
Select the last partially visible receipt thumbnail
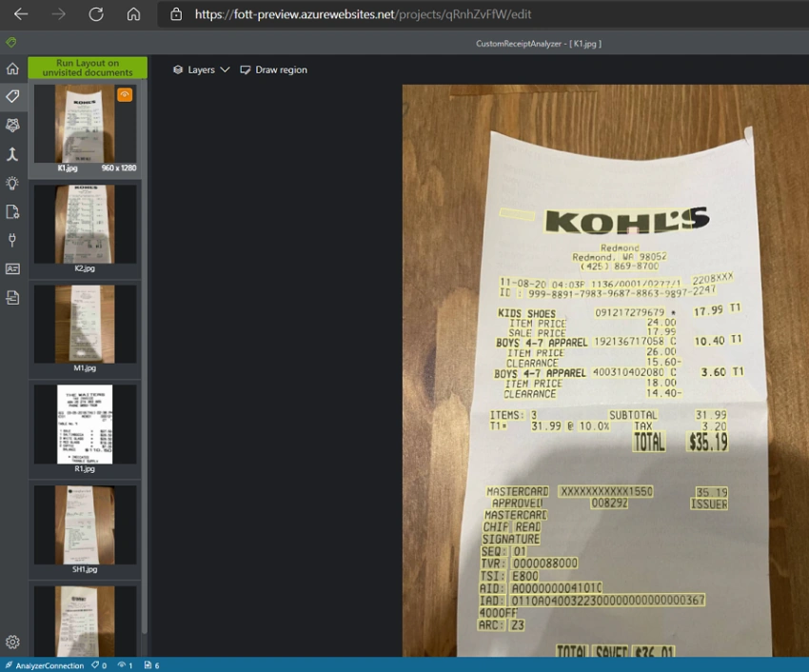coord(85,621)
